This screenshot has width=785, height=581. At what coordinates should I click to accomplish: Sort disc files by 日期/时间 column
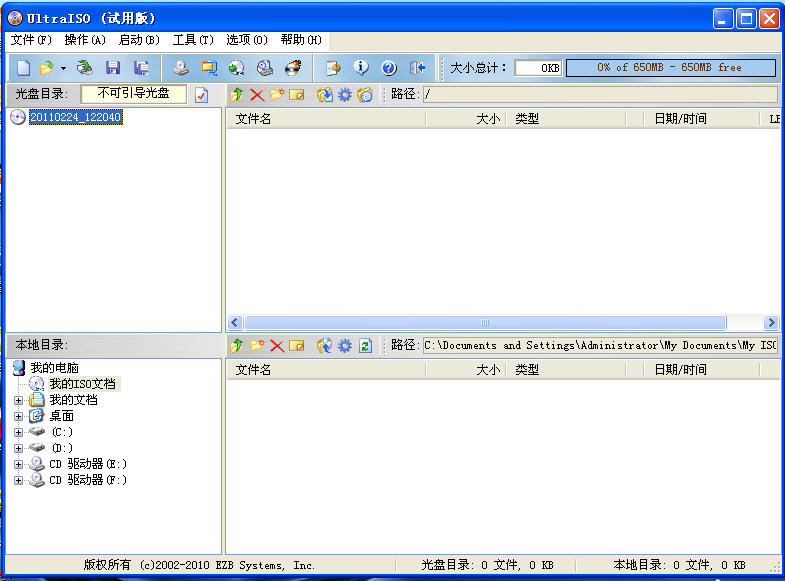[x=701, y=119]
